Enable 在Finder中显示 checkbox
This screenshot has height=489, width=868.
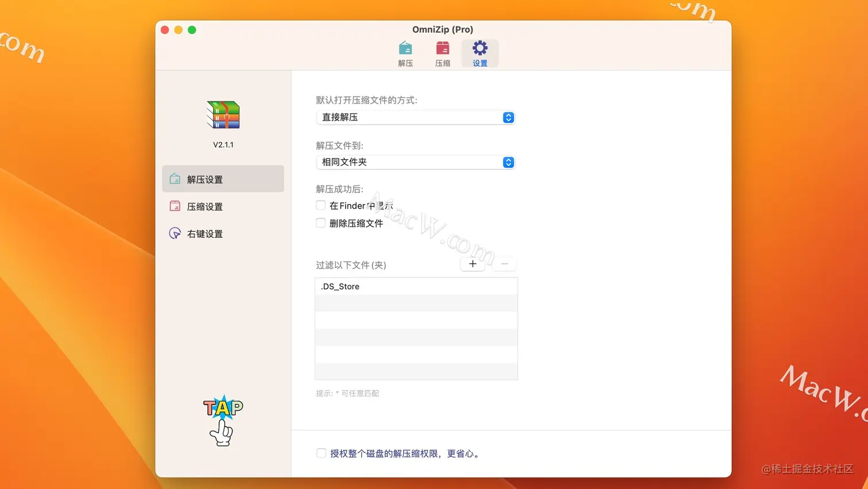click(321, 205)
